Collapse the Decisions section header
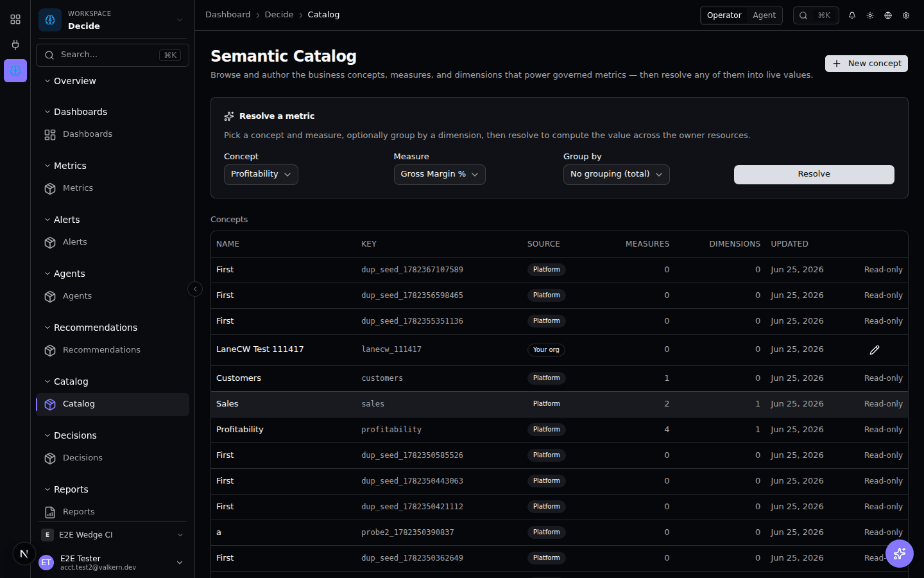 pyautogui.click(x=71, y=435)
